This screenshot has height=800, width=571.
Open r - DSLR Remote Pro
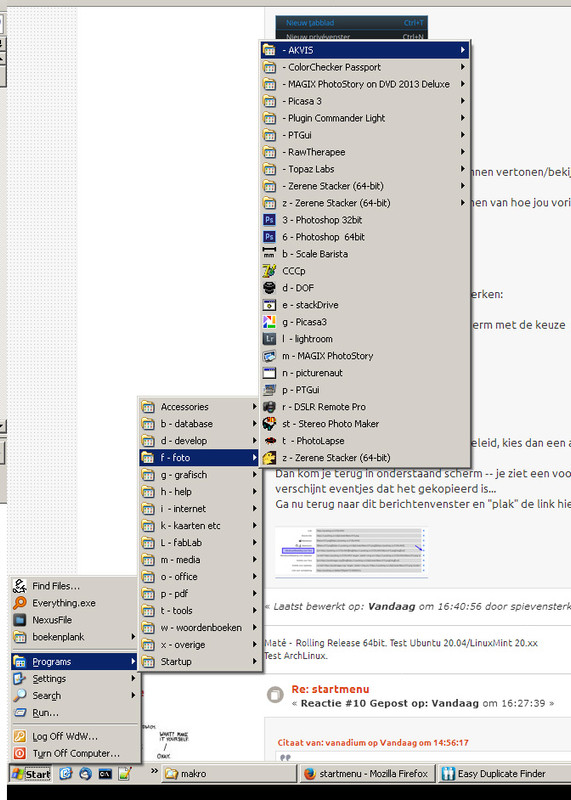coord(365,407)
